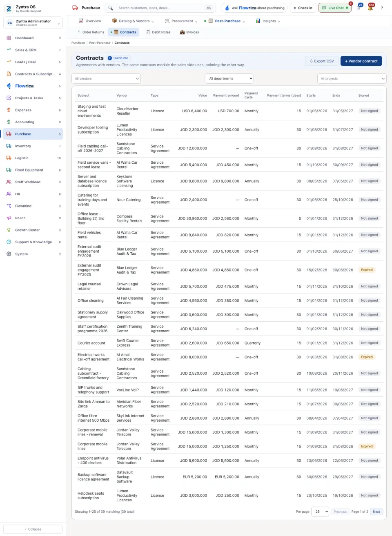
Task: Open 'Staging and test cloud environments' contract
Action: [92, 111]
